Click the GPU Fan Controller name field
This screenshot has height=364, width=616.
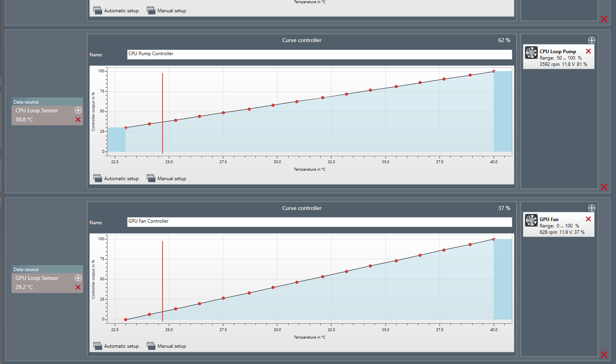tap(319, 221)
